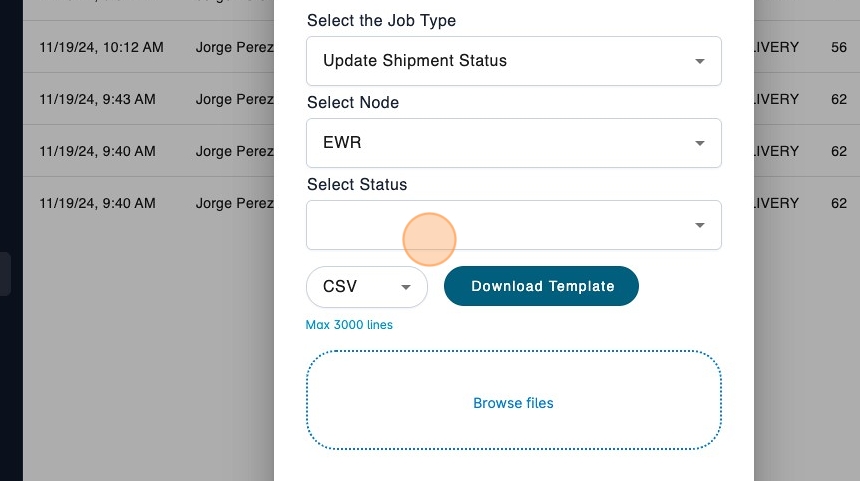Select the 11/19/24, 10:12 AM timestamp cell
The height and width of the screenshot is (481, 860).
(x=97, y=47)
